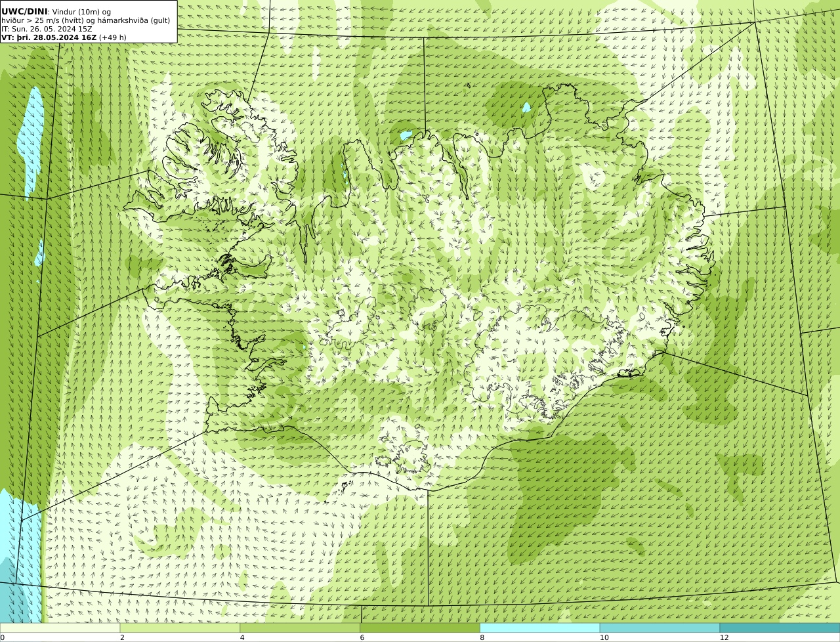Click the dark green 6–8 m/s colorbar segment
Viewport: 840px width, 642px height.
click(x=420, y=628)
